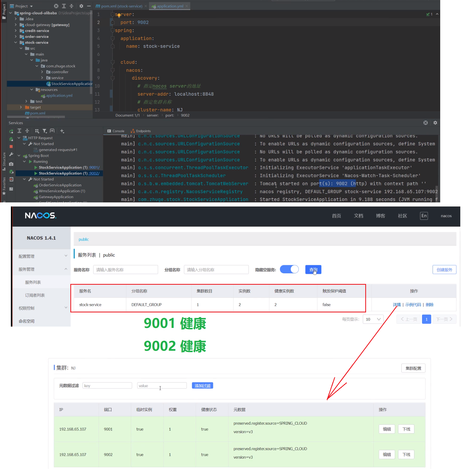The image size is (466, 476).
Task: Collapse the stock-service folder
Action: tap(15, 42)
